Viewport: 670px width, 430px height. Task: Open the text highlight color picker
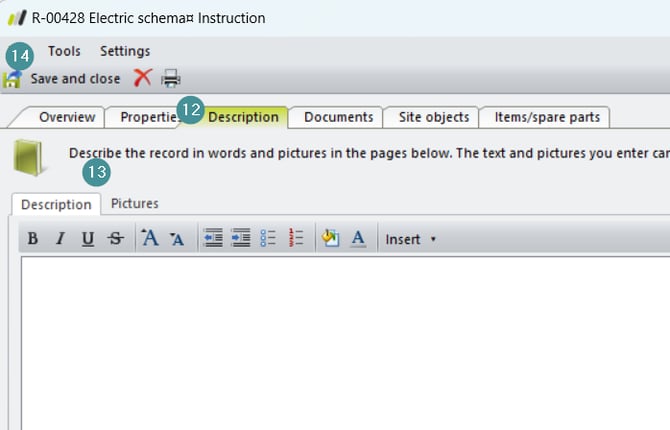(331, 239)
